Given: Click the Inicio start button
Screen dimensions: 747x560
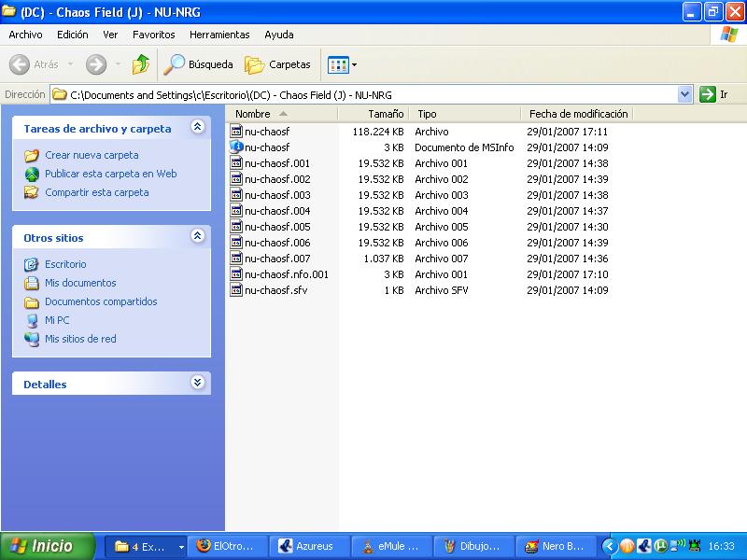Looking at the screenshot, I should click(48, 546).
